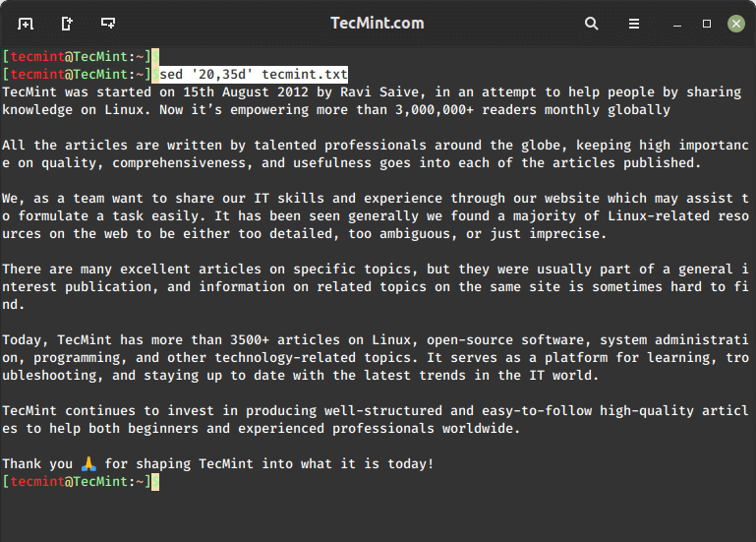The width and height of the screenshot is (756, 542).
Task: Click the block cursor at last prompt
Action: [155, 482]
